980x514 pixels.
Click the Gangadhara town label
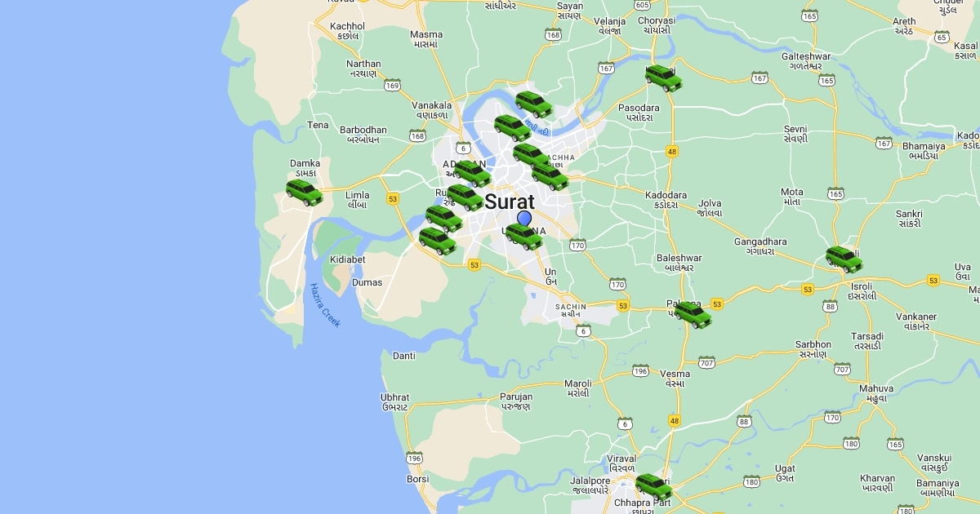point(760,241)
